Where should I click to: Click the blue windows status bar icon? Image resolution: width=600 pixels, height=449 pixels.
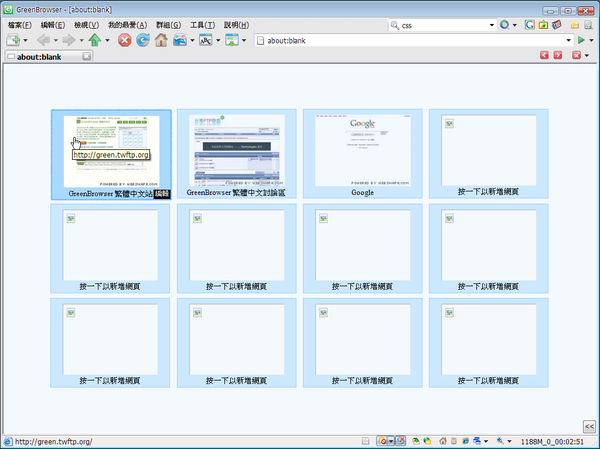[477, 441]
